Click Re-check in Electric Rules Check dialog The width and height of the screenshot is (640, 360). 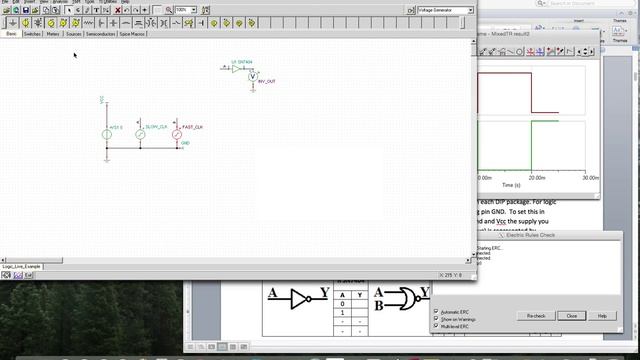(x=536, y=316)
